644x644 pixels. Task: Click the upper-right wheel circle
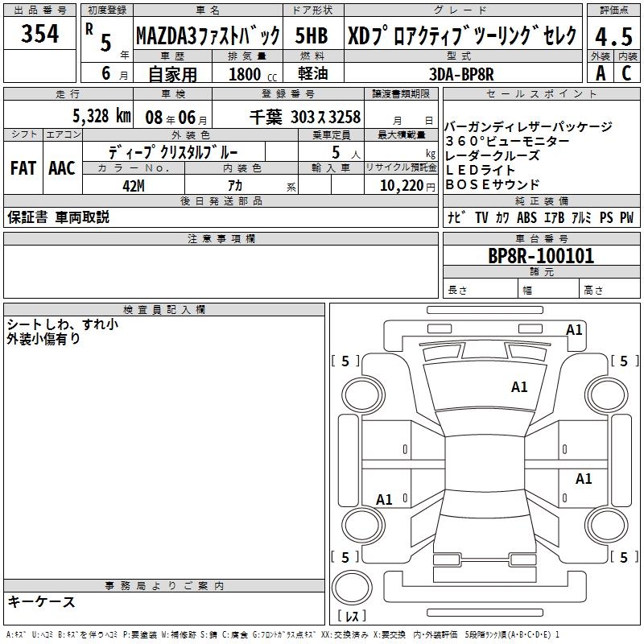pos(607,396)
